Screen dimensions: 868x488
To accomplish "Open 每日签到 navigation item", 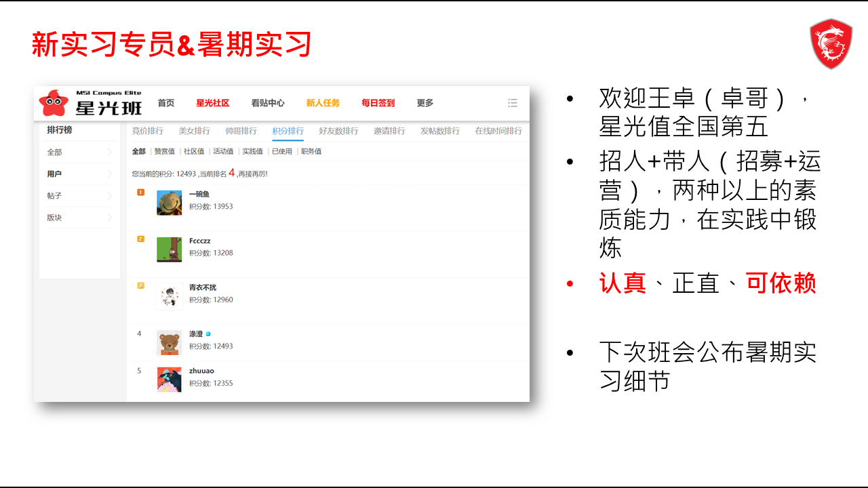I will click(x=378, y=103).
